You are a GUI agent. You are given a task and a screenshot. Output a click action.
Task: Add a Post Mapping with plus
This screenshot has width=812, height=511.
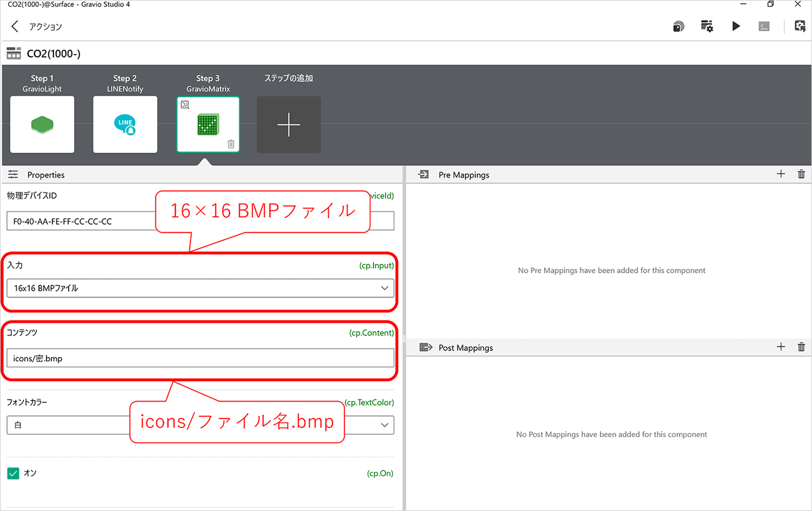(x=781, y=346)
